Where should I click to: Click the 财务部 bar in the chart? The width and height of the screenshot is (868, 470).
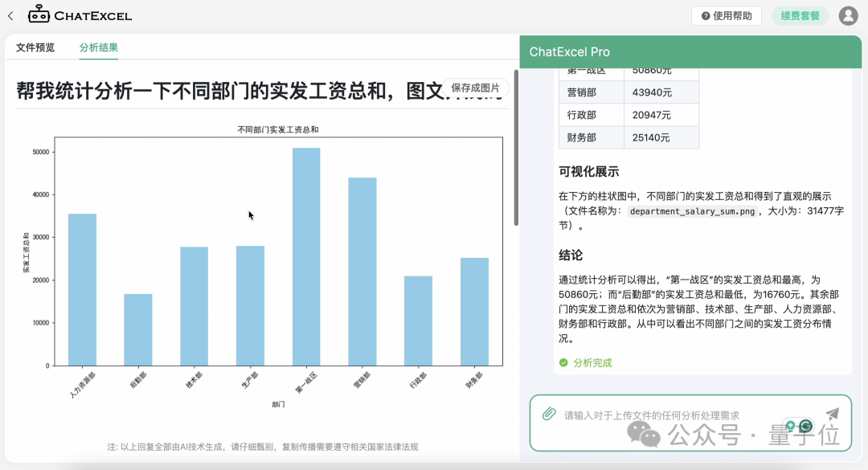pos(474,312)
